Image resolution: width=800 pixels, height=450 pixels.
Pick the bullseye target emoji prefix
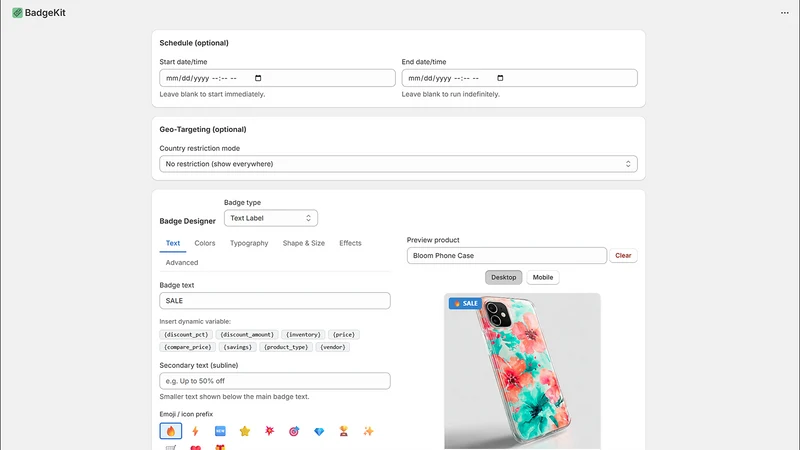pyautogui.click(x=294, y=431)
